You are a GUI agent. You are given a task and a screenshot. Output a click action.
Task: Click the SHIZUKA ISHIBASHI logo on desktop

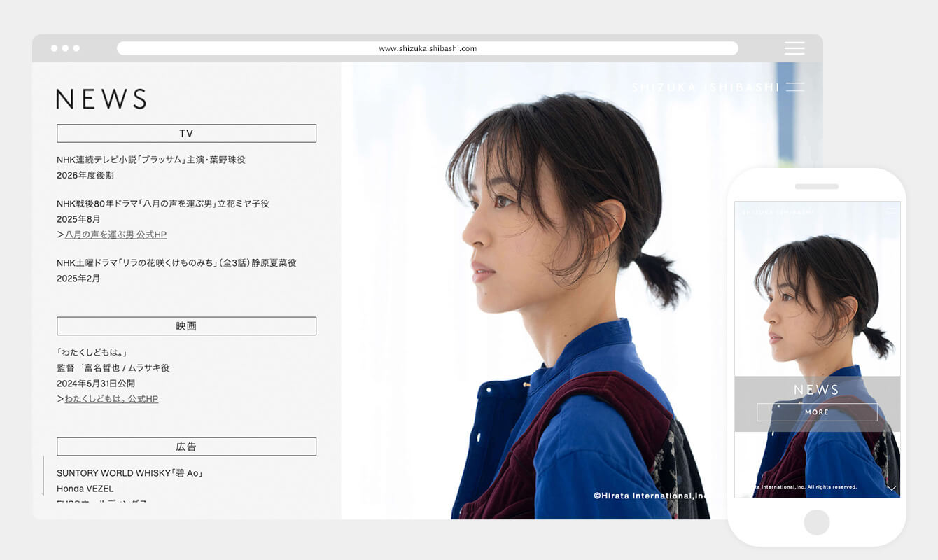coord(705,87)
